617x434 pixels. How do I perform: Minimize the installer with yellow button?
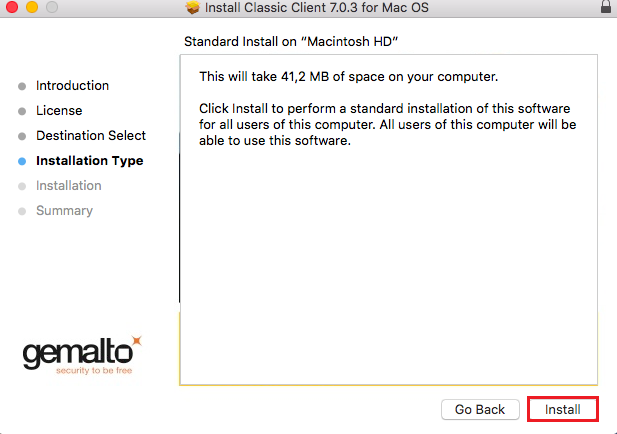32,7
